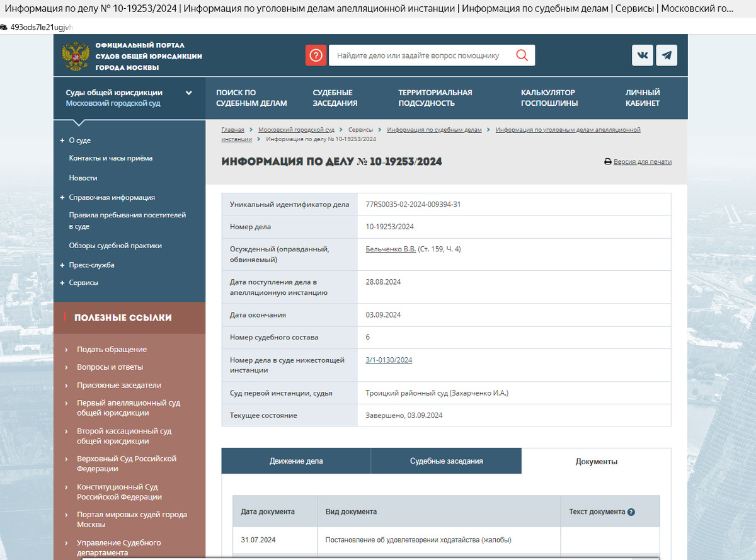756x560 pixels.
Task: Click the Дата документа column header
Action: 268,512
